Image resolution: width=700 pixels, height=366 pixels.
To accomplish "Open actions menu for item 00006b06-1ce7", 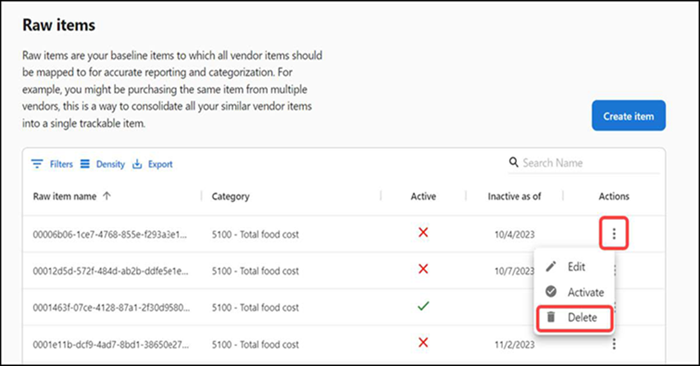I will (x=614, y=233).
